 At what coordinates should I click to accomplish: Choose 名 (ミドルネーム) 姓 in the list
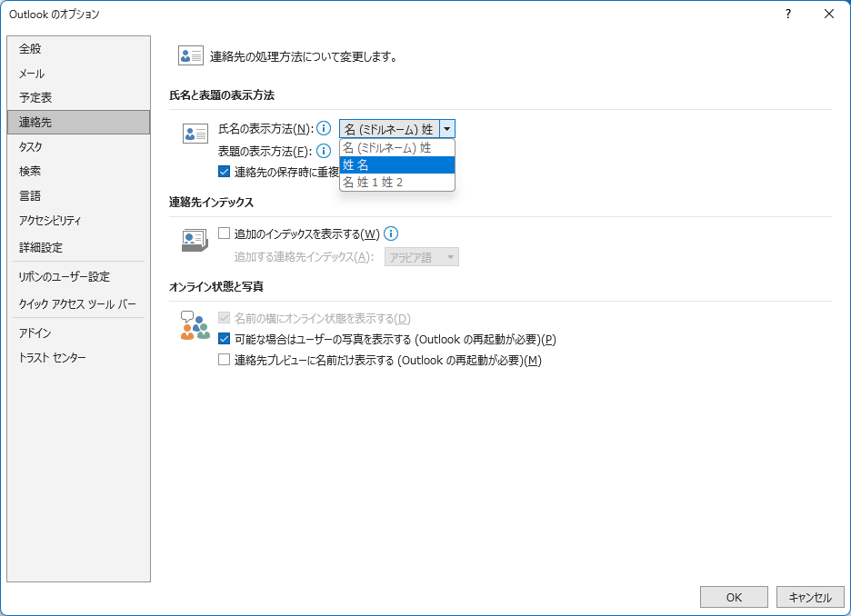(x=397, y=147)
